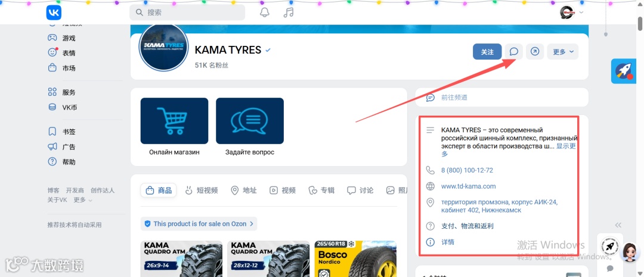Screen dimensions: 644x277
Task: Open the www.td-kama.com website link
Action: [468, 186]
